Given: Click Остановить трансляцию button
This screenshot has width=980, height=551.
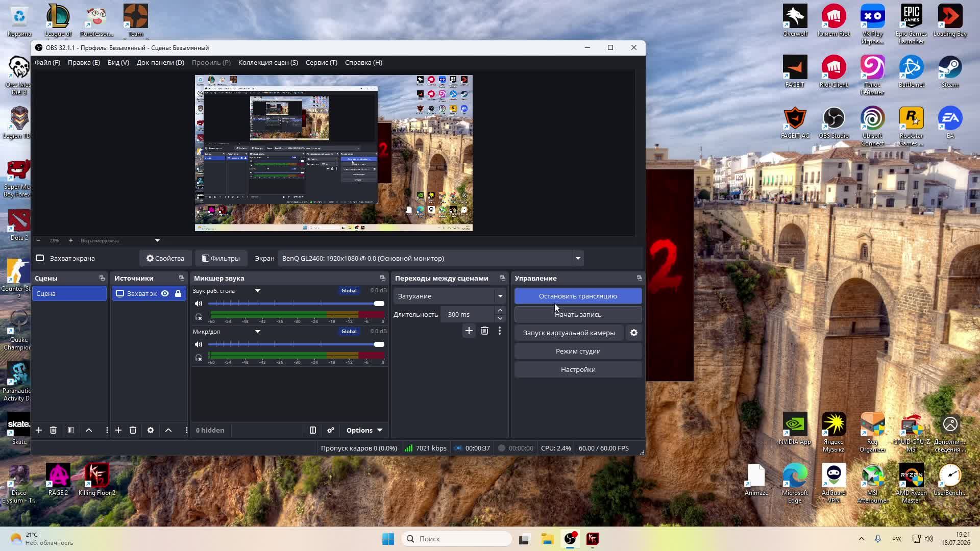Looking at the screenshot, I should [578, 296].
